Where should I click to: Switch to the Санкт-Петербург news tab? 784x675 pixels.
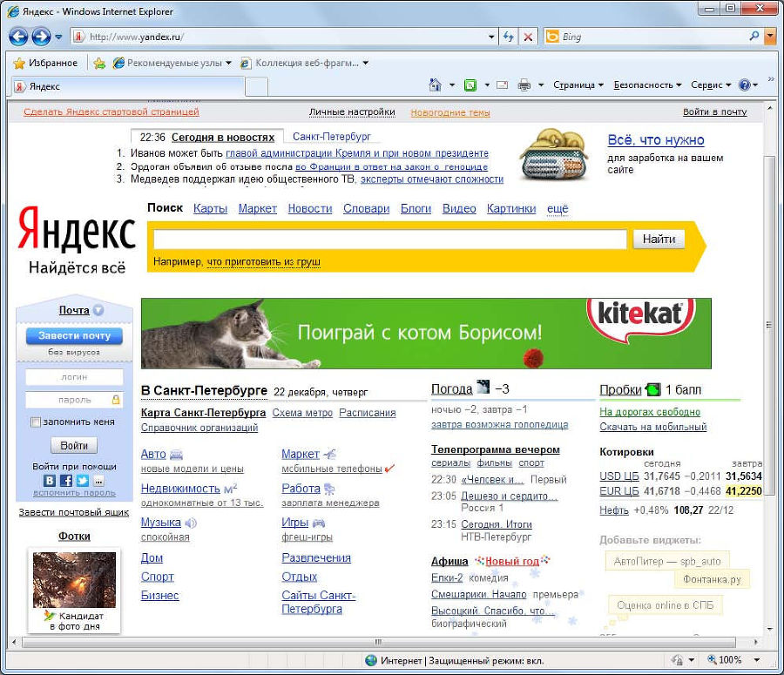click(x=334, y=136)
